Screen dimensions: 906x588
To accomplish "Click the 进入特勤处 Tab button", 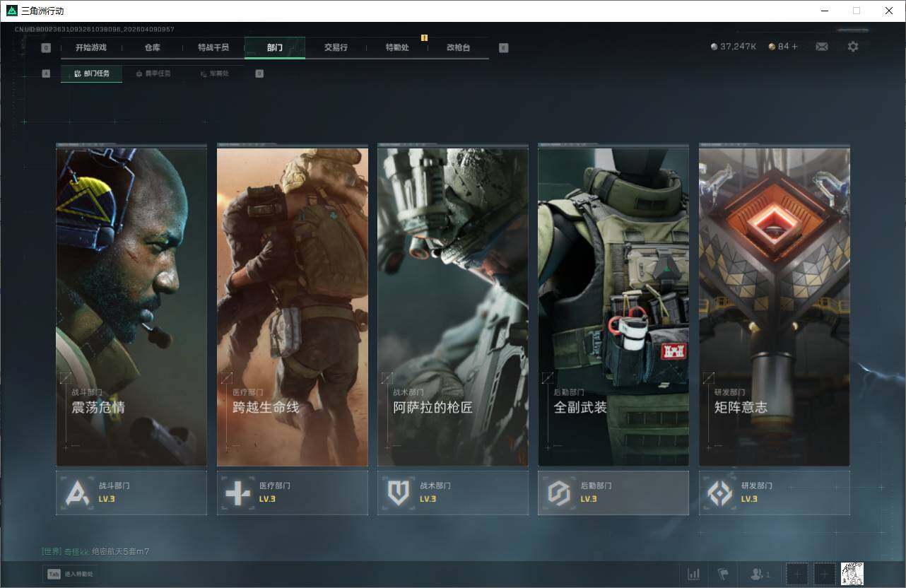I will coord(71,574).
